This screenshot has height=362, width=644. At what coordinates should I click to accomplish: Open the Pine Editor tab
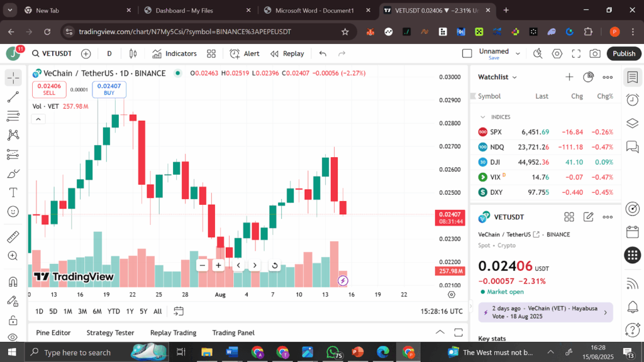coord(53,332)
